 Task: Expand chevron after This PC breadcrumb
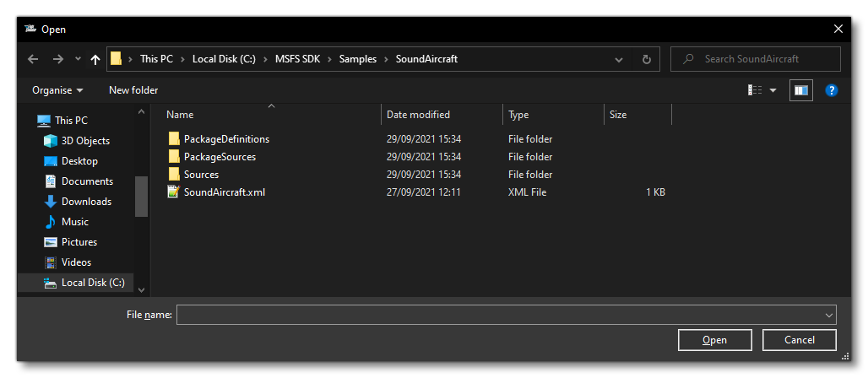[183, 59]
